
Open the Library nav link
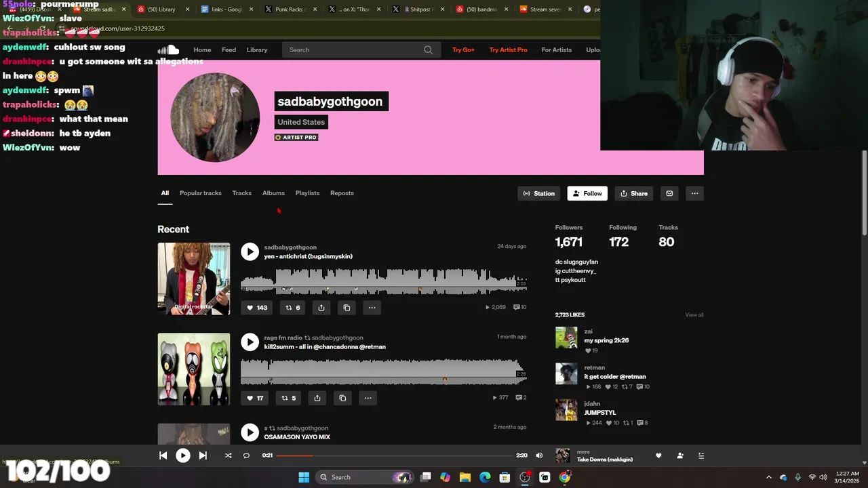257,49
